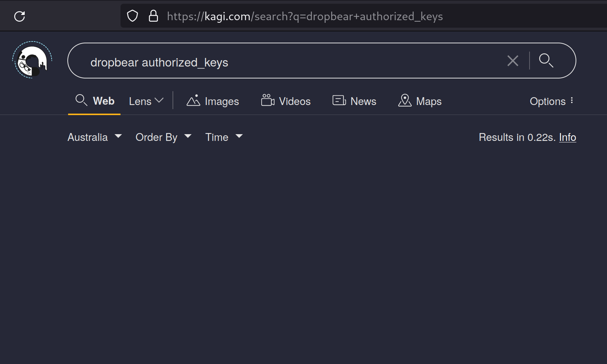
Task: Open the Time filter dropdown
Action: [x=224, y=137]
